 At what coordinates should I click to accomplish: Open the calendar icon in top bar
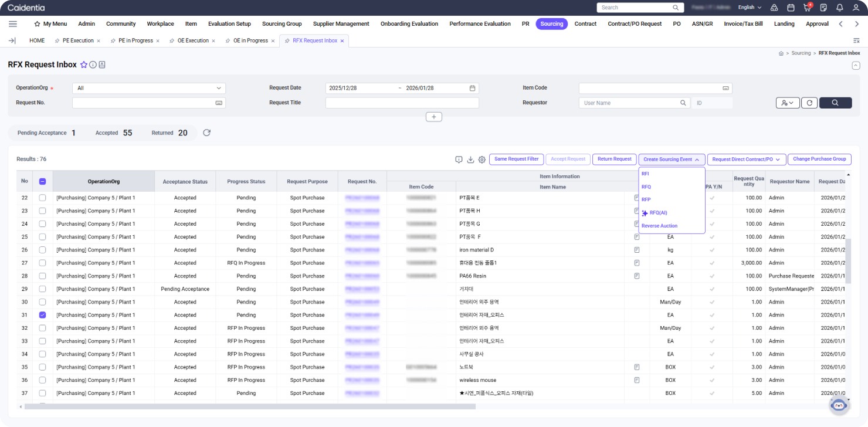791,8
